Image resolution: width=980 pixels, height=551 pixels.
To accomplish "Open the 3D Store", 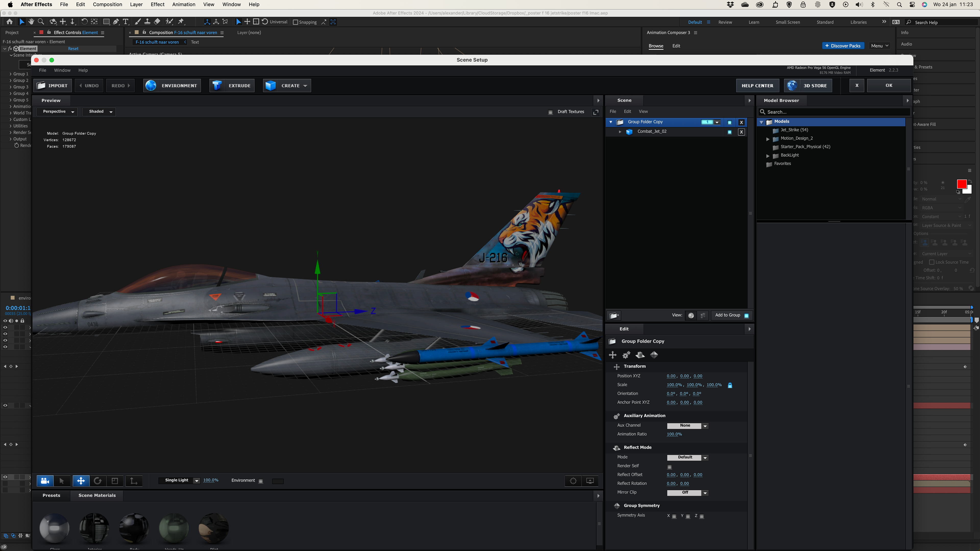I will (x=808, y=85).
